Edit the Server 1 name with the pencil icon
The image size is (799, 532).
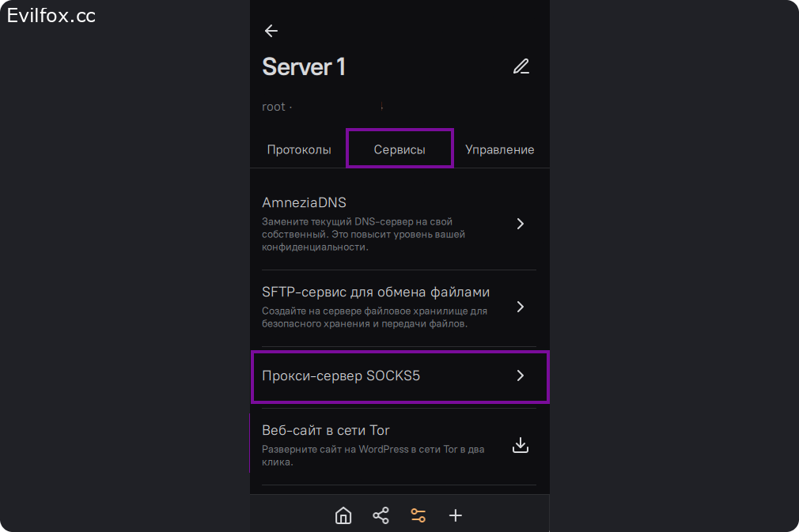[x=521, y=66]
